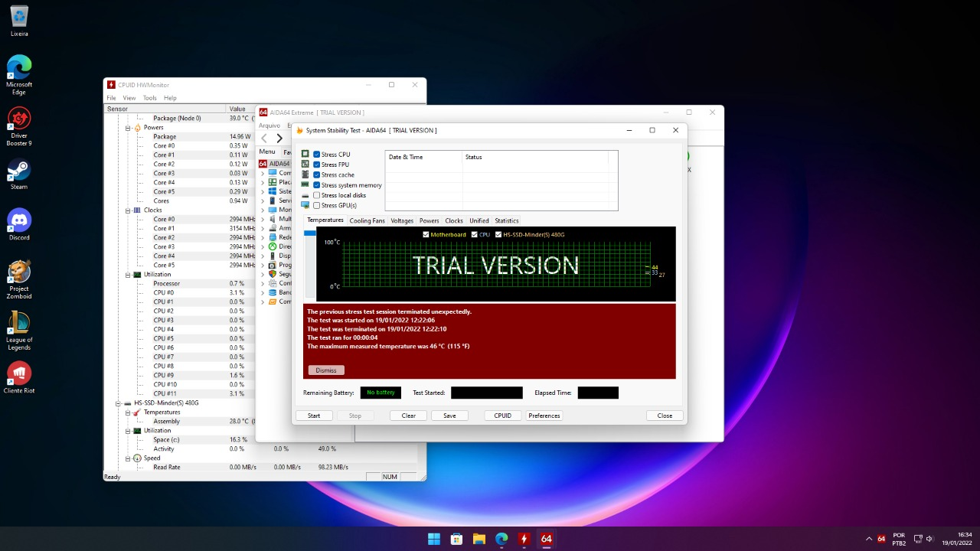
Task: Open Driver Booster 9 desktop icon
Action: coord(19,126)
